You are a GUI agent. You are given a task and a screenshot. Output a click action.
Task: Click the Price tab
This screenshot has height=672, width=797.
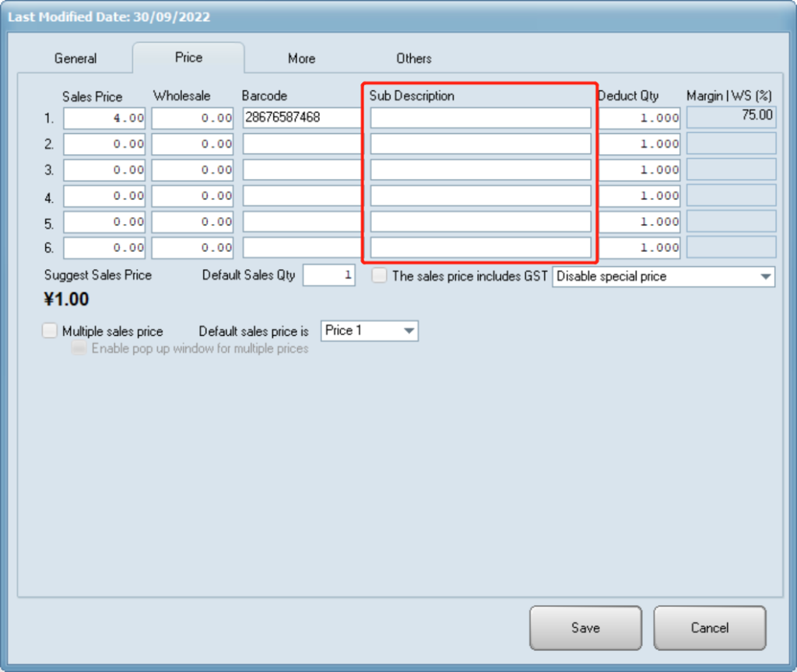coord(188,58)
